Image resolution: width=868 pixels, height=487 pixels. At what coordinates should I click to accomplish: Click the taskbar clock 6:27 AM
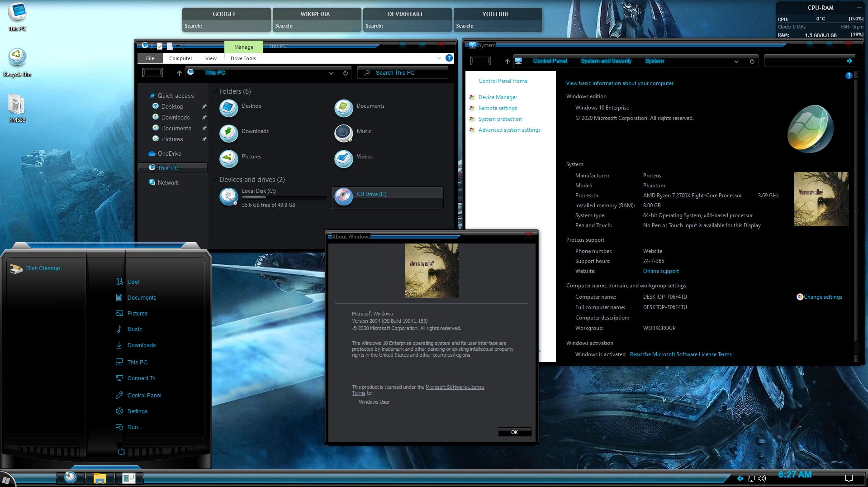pos(795,475)
